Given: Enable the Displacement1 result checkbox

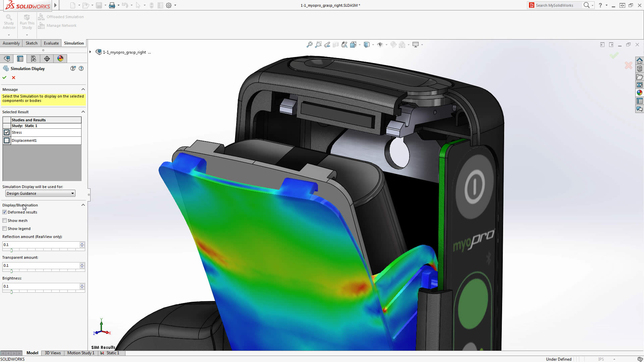Looking at the screenshot, I should tap(7, 140).
